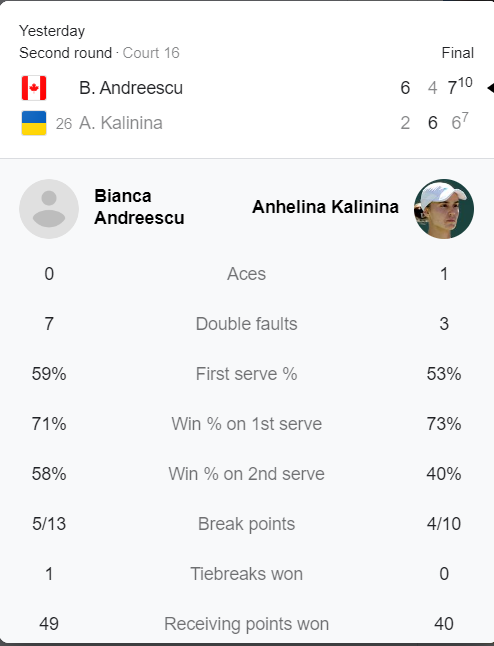Click the Court 16 location text

(151, 53)
